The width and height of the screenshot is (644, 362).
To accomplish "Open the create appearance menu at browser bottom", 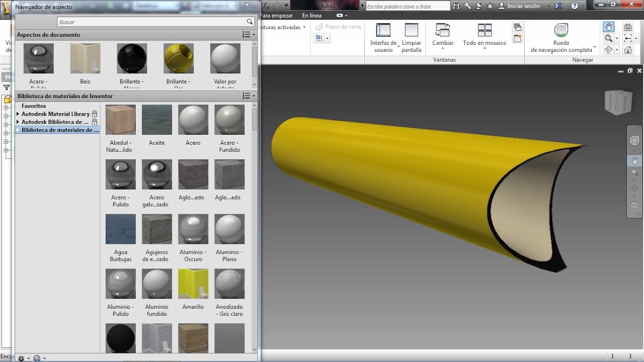I will [39, 358].
